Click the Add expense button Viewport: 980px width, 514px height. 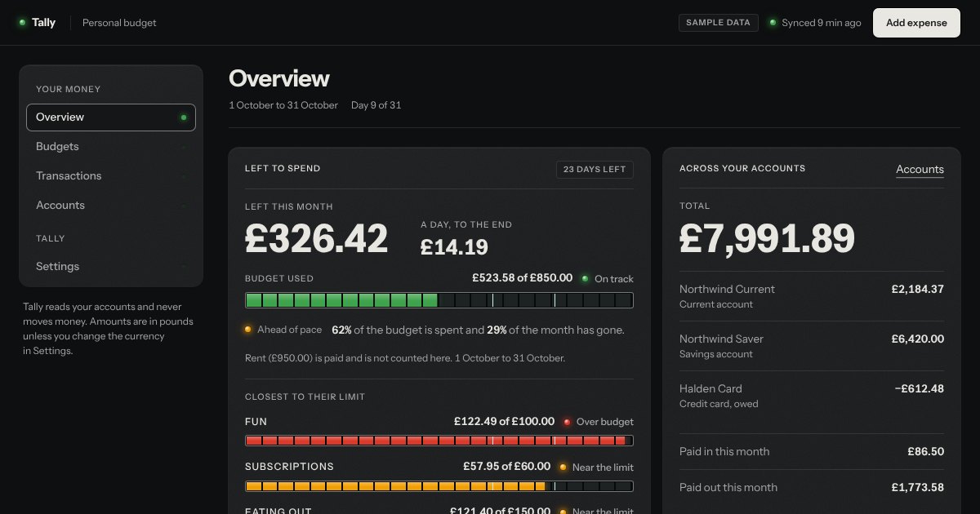click(916, 23)
